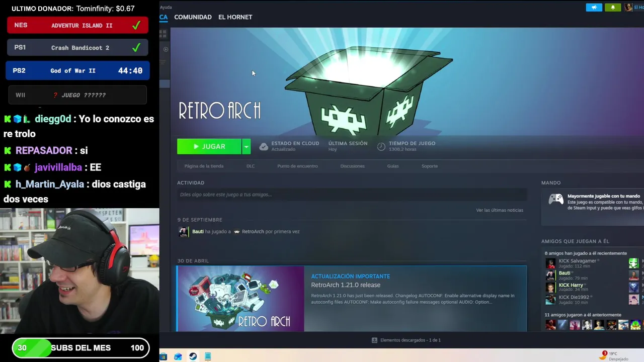Open the Discusiones tab
The width and height of the screenshot is (644, 362).
point(352,166)
